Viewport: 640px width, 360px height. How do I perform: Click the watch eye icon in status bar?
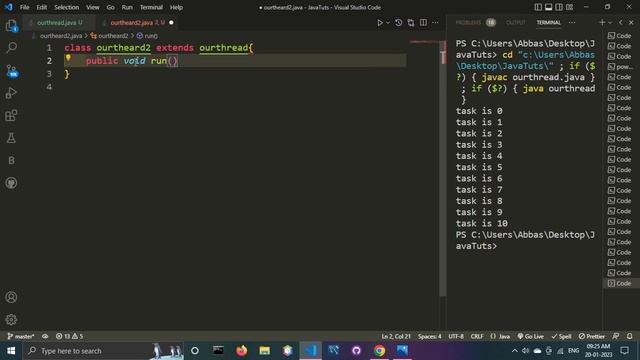45,336
